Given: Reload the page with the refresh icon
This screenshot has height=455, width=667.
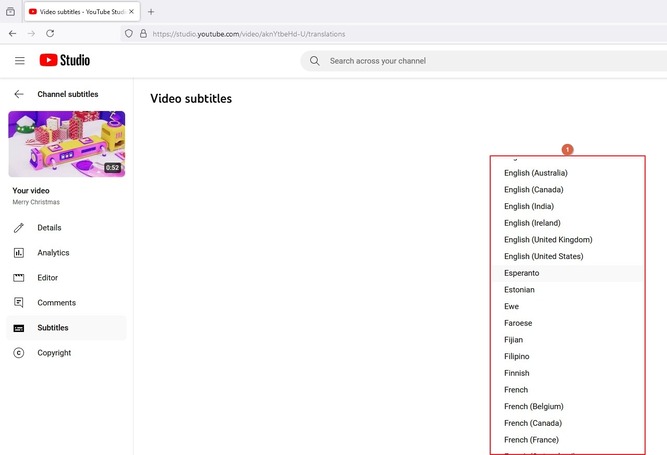Looking at the screenshot, I should tap(50, 33).
